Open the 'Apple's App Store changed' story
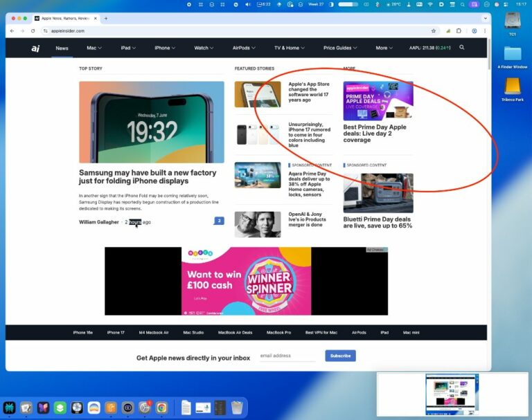This screenshot has width=532, height=420. (309, 92)
